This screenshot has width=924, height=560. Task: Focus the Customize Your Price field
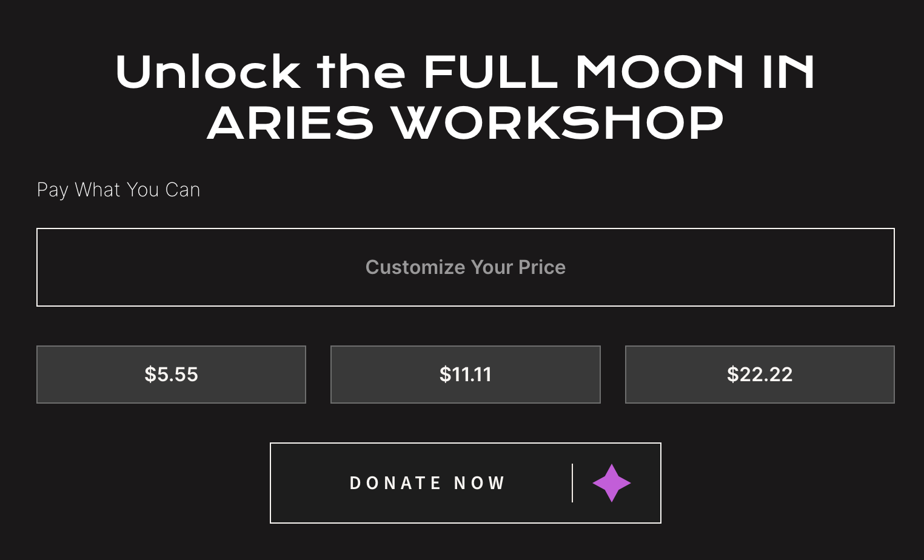(465, 267)
